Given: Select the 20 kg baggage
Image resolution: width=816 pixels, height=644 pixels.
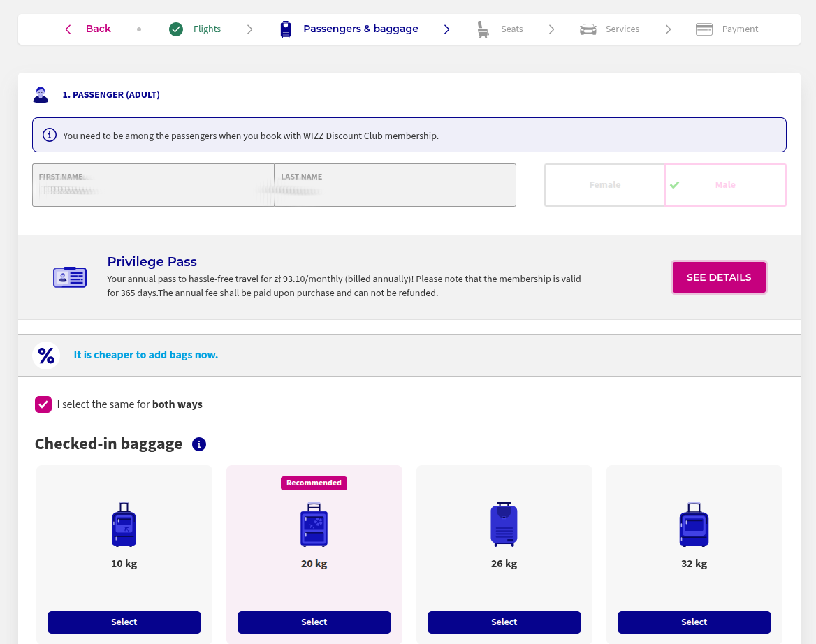Looking at the screenshot, I should 314,622.
